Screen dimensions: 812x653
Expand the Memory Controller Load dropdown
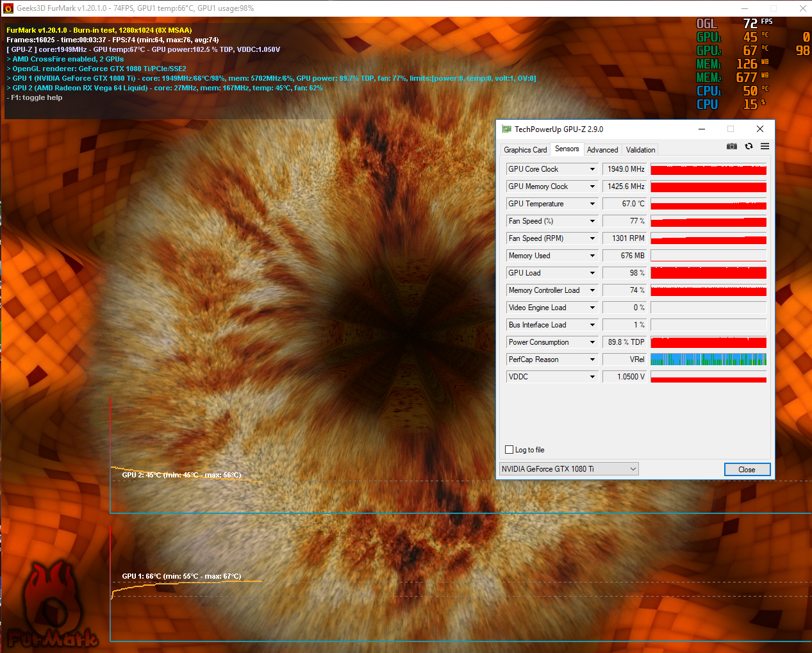[592, 290]
